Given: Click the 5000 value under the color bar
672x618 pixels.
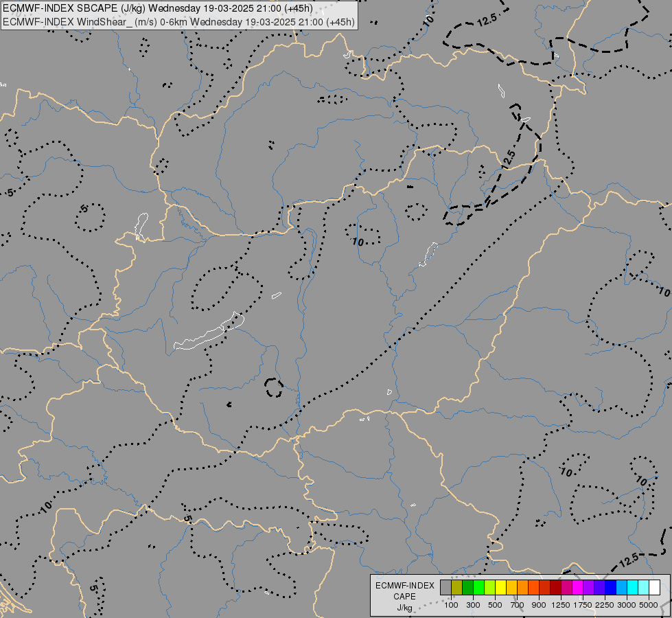Looking at the screenshot, I should tap(649, 605).
